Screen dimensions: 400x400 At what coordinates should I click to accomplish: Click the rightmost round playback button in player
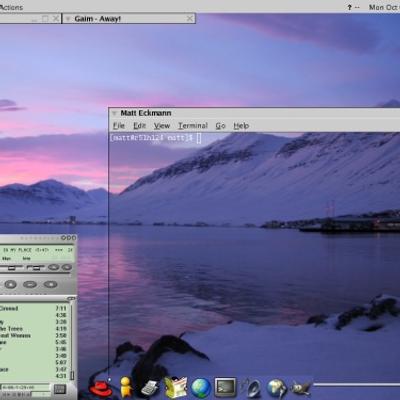[x=50, y=284]
